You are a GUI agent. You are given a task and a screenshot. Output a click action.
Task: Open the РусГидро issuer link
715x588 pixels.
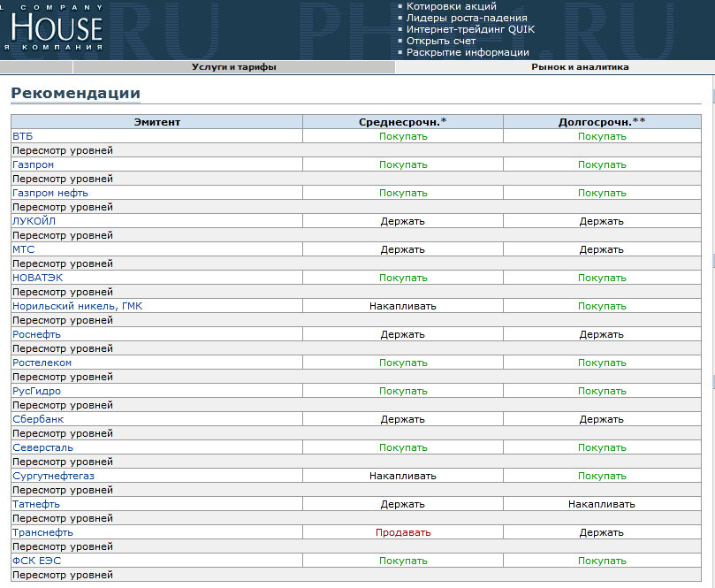click(36, 391)
